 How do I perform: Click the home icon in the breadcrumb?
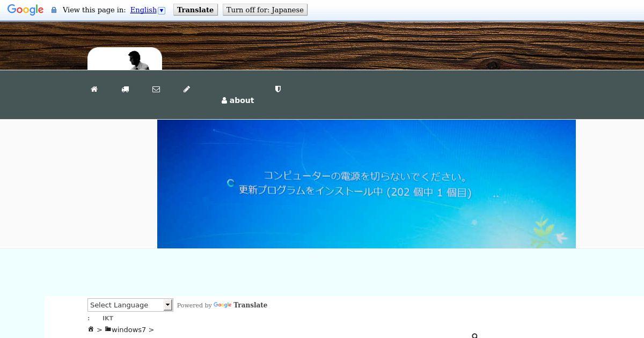click(91, 329)
